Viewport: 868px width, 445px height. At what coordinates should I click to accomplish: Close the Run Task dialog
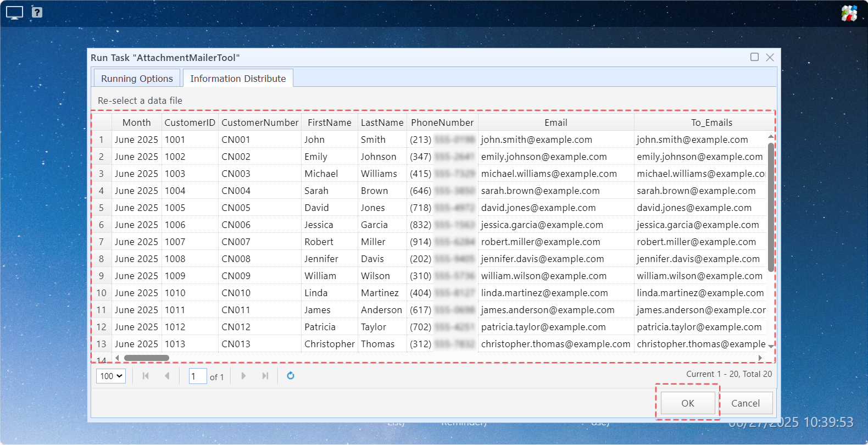click(770, 57)
